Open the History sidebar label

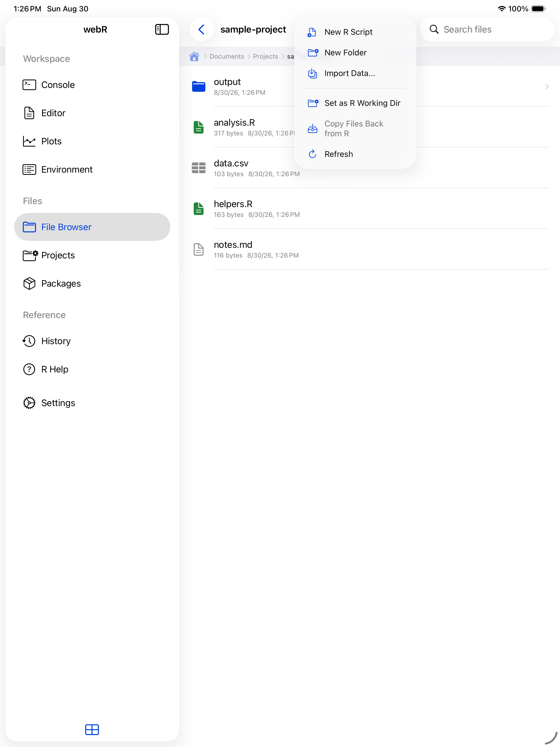click(x=56, y=341)
